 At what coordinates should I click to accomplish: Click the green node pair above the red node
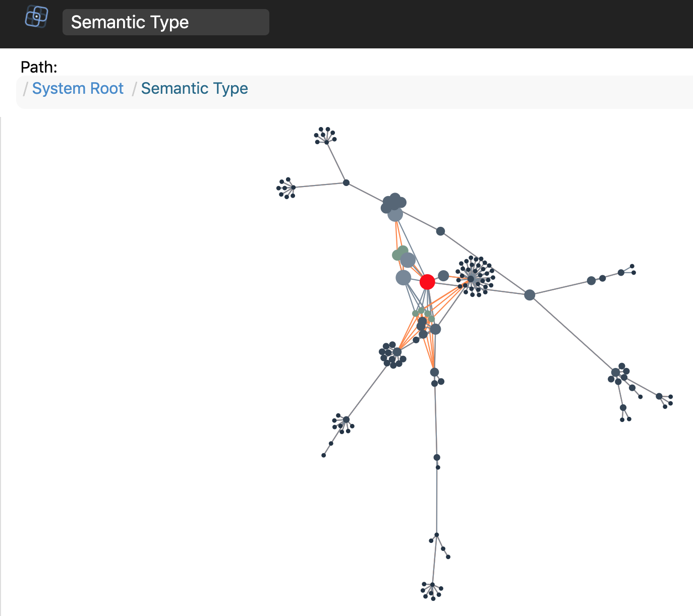click(x=400, y=253)
